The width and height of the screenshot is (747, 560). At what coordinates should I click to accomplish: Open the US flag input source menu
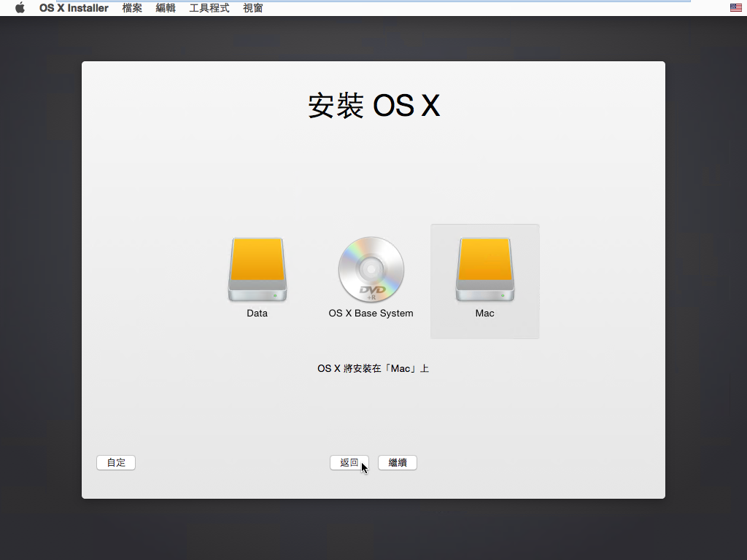coord(735,7)
